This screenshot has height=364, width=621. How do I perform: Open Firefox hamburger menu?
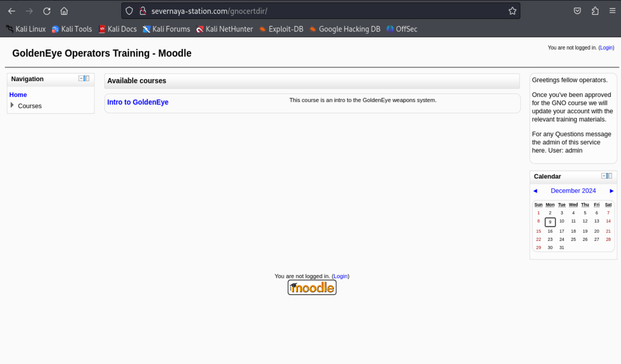point(612,11)
